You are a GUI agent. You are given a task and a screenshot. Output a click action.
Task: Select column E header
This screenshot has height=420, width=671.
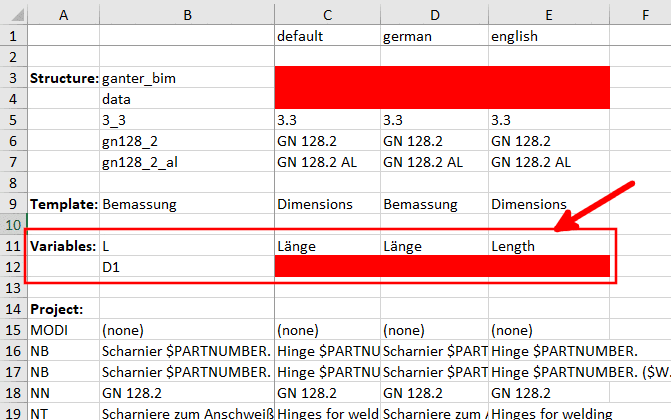click(549, 15)
